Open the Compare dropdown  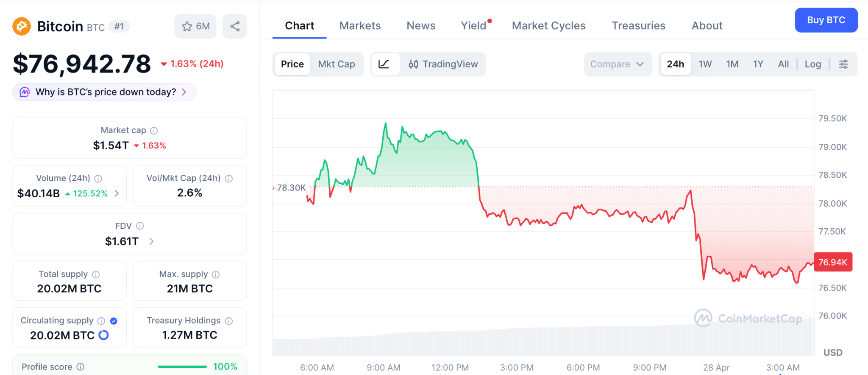[617, 64]
